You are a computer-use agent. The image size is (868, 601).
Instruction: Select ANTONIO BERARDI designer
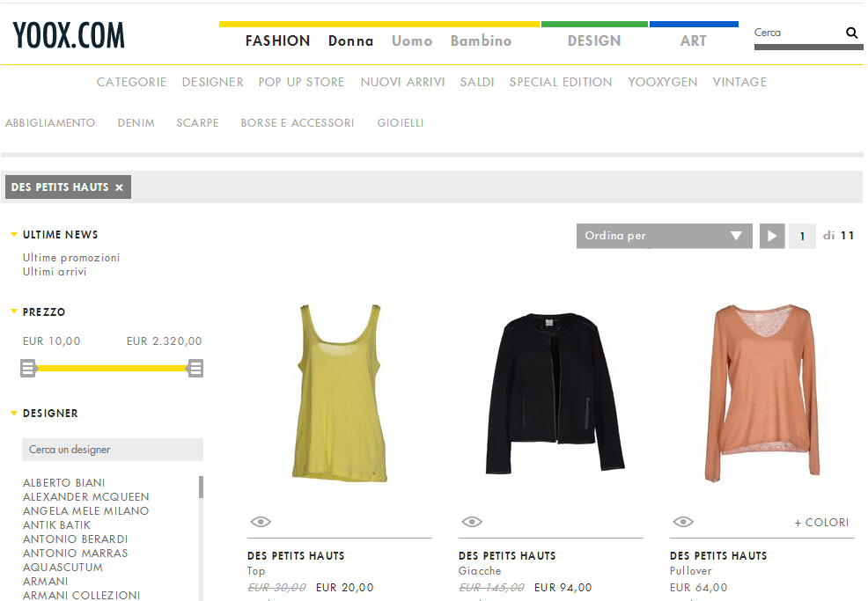point(76,539)
